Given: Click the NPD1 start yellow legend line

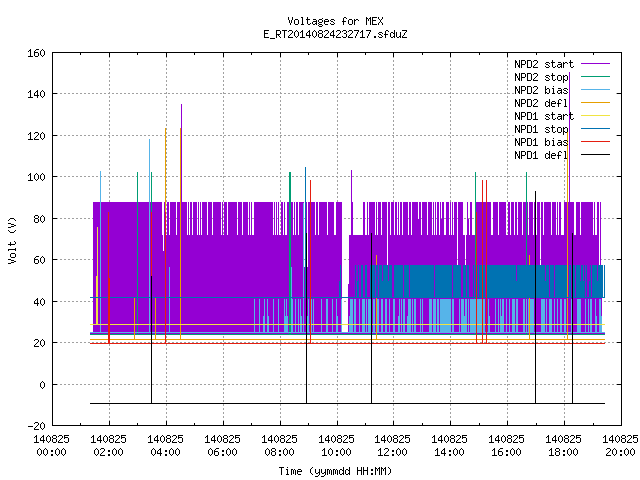Looking at the screenshot, I should point(595,116).
